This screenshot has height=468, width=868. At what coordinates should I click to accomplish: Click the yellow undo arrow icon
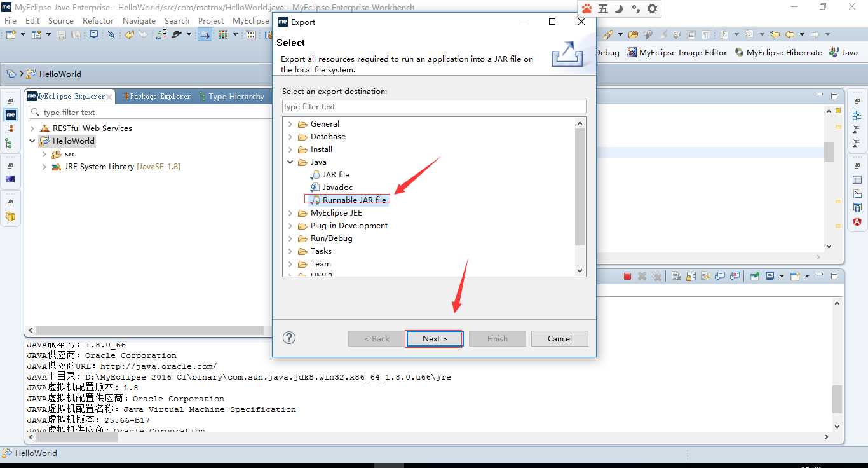pos(130,34)
